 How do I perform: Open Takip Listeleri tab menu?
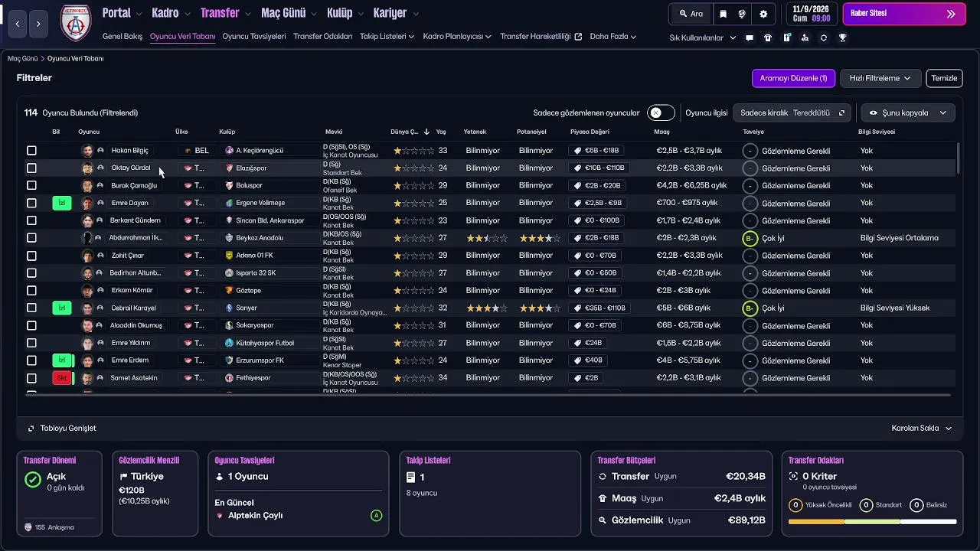pyautogui.click(x=387, y=36)
